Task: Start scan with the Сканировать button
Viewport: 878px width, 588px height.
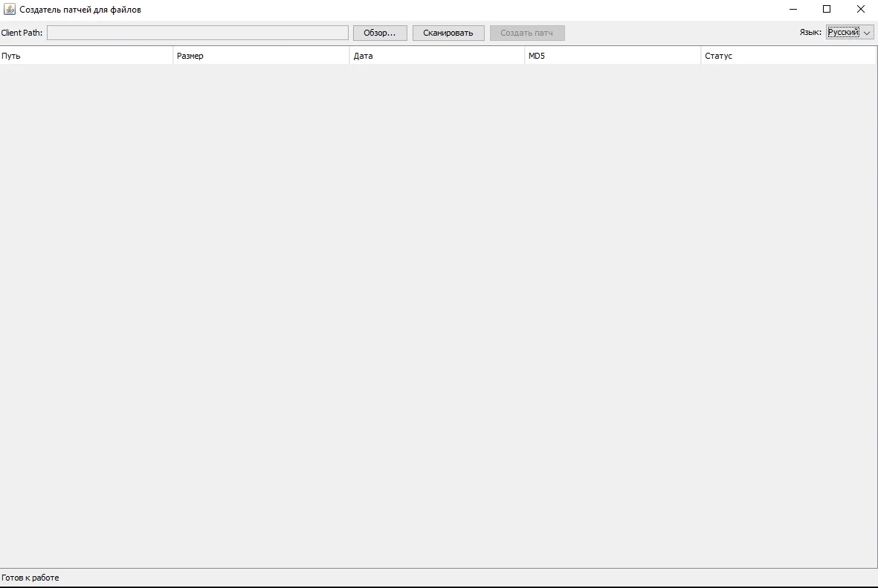Action: (x=448, y=33)
